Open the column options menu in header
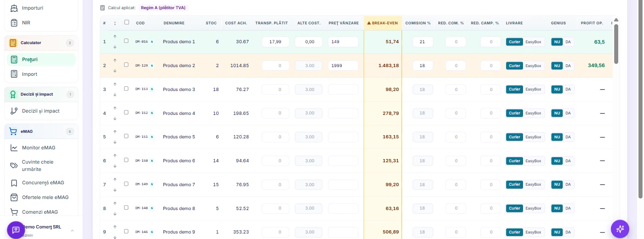Viewport: 644px width, 239px height. (115, 23)
